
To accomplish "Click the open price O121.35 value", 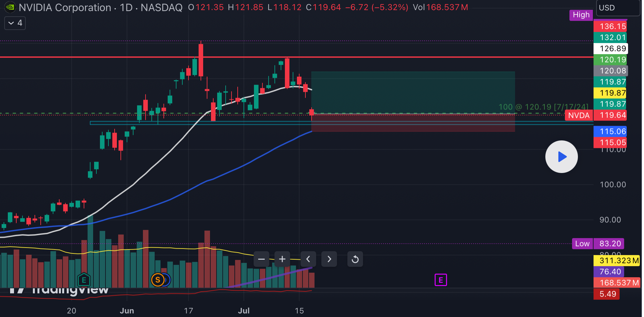I will 206,7.
